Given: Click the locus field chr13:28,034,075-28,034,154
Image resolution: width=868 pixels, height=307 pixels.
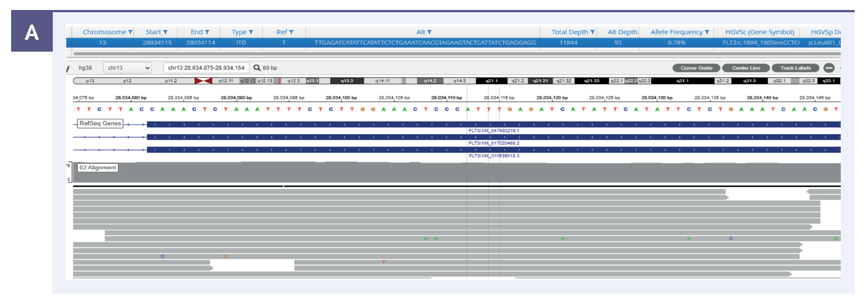Looking at the screenshot, I should pos(206,68).
